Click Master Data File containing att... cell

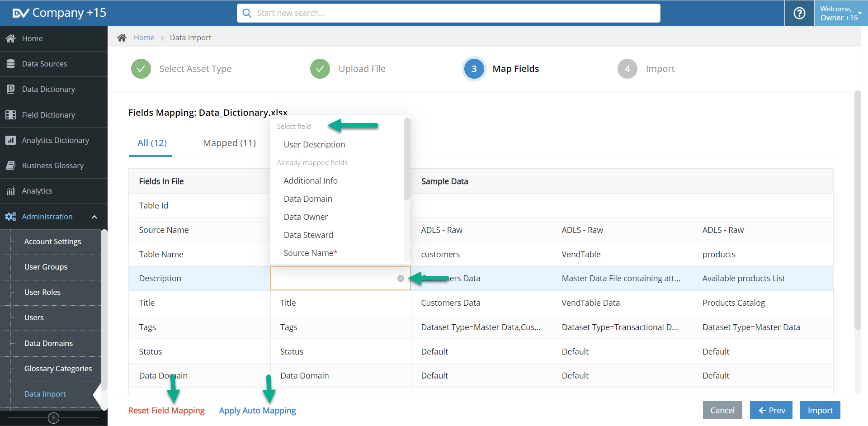(621, 279)
